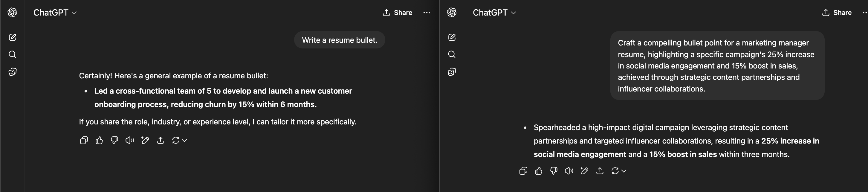This screenshot has height=192, width=868.
Task: Open regenerate options chevron under right response
Action: (624, 171)
